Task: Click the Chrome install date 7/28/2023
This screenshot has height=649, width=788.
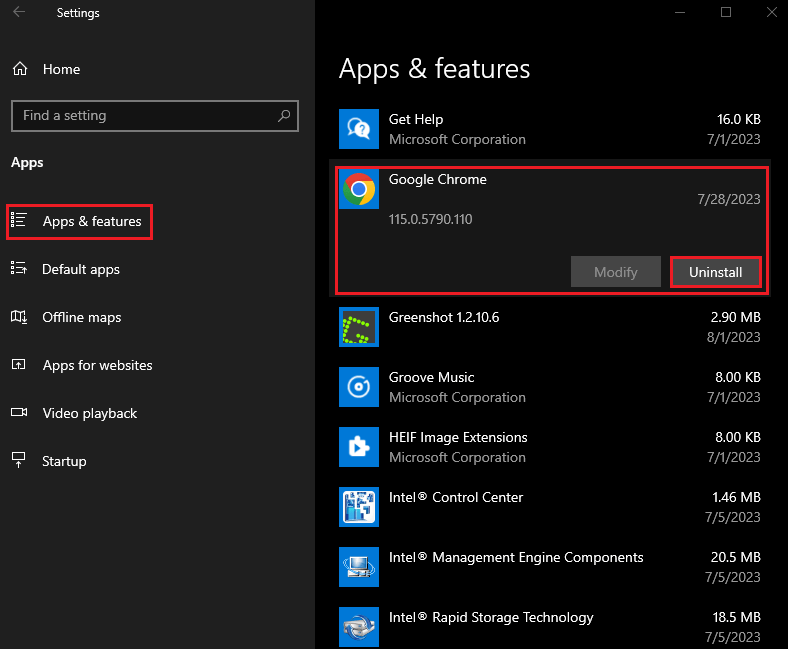Action: (729, 200)
